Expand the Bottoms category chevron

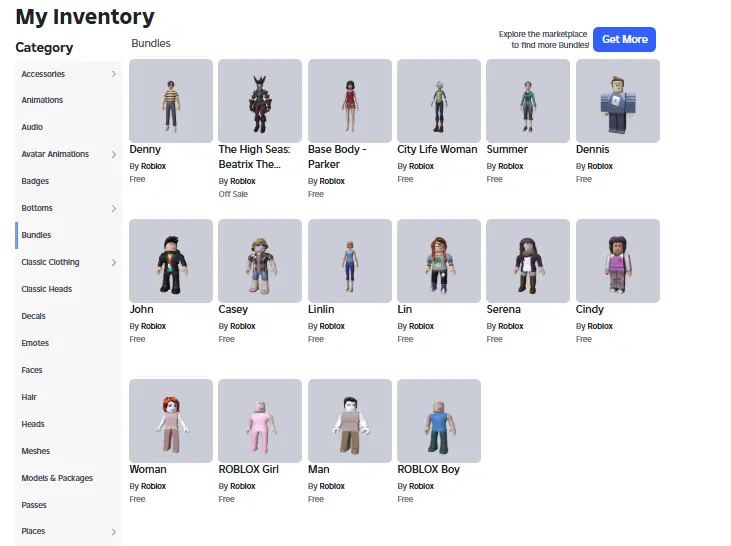point(114,208)
